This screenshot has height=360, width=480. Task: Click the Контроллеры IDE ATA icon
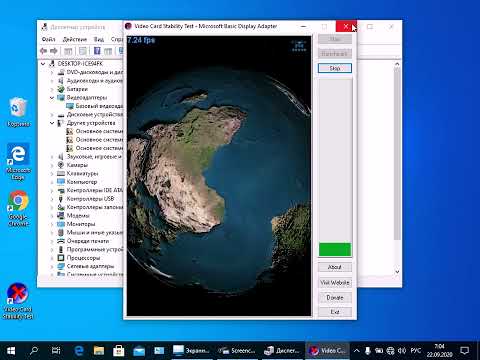tap(61, 190)
